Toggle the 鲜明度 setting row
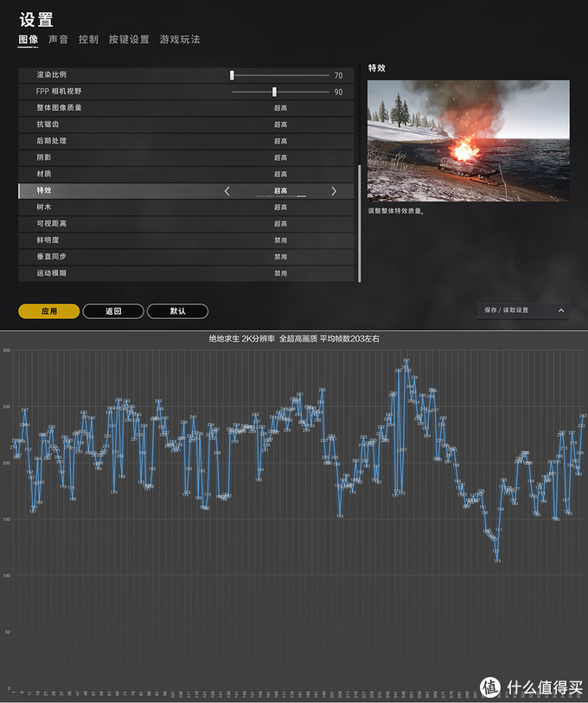 186,240
